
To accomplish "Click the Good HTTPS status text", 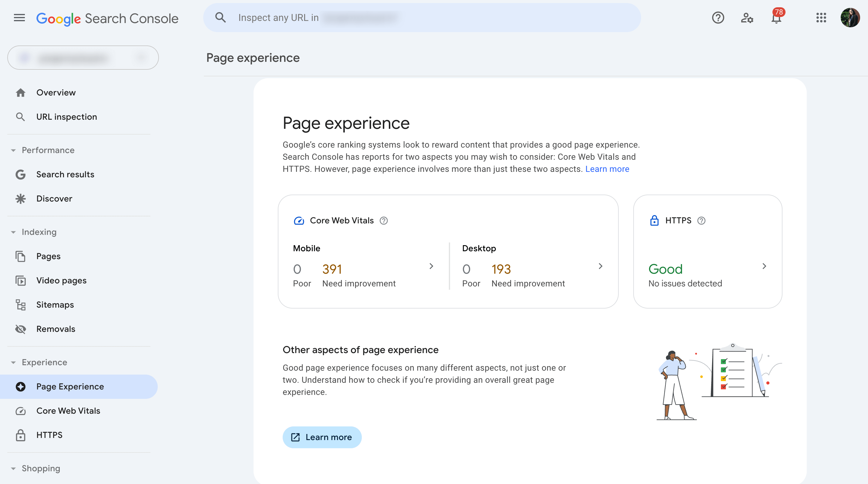I will pyautogui.click(x=665, y=269).
